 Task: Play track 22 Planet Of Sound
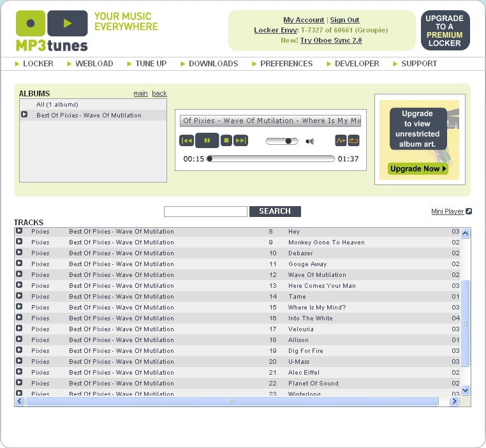coord(19,382)
